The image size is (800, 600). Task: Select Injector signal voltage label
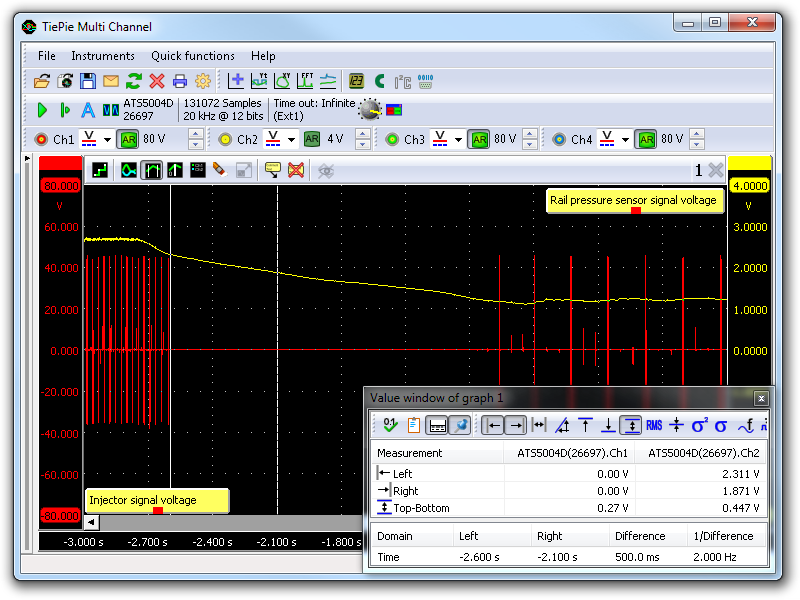click(x=157, y=501)
